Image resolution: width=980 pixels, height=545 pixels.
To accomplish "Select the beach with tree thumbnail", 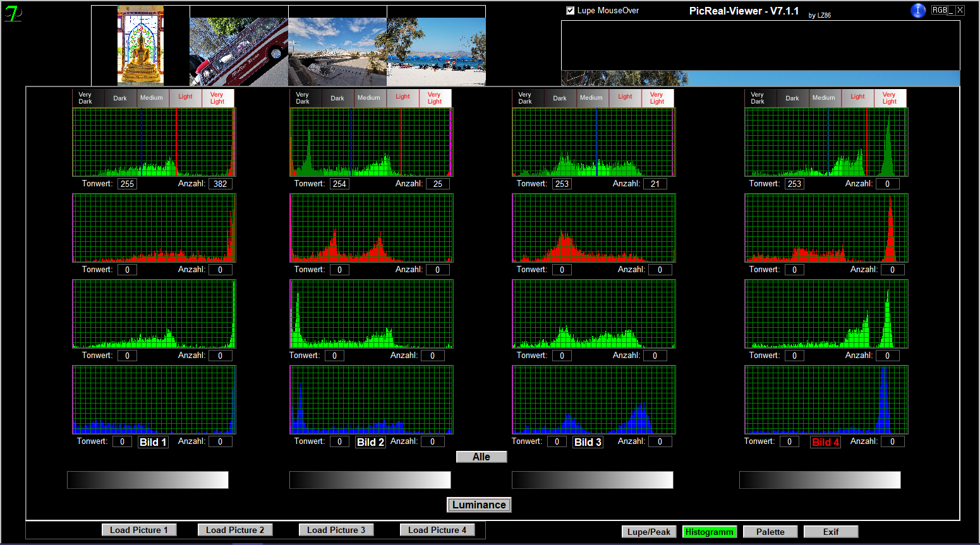I will click(436, 52).
